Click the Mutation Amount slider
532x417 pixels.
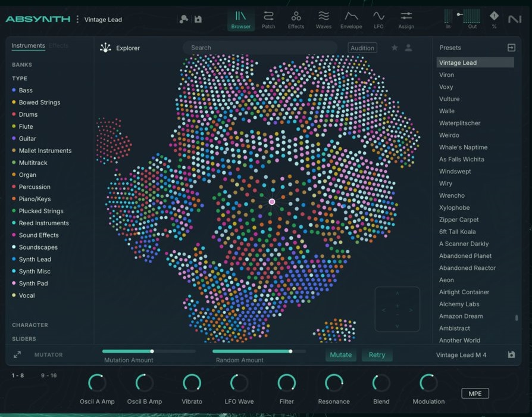click(x=127, y=351)
